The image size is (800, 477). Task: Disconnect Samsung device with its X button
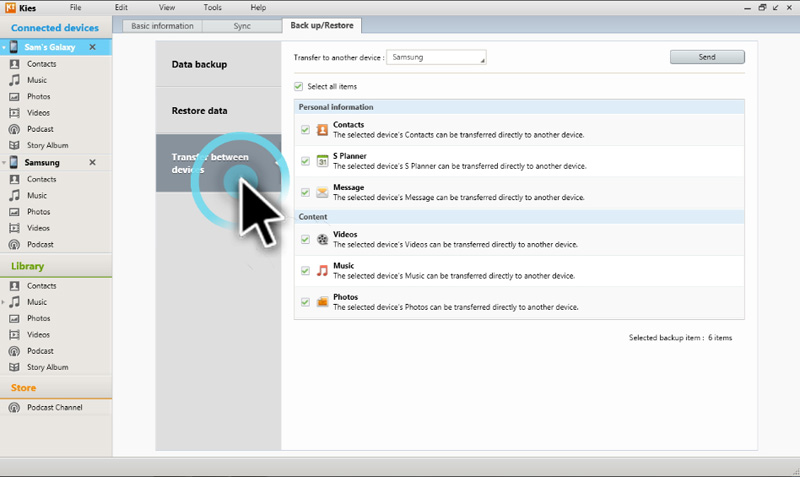[x=92, y=162]
